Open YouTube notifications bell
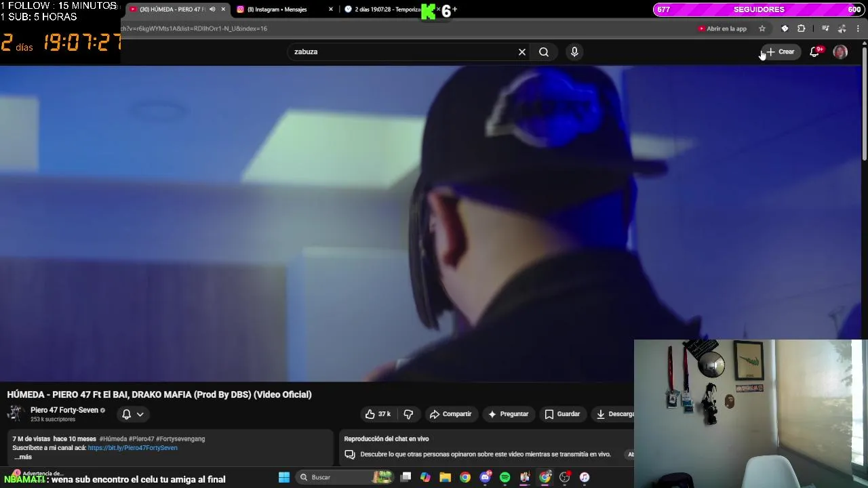The width and height of the screenshot is (868, 488). [814, 52]
